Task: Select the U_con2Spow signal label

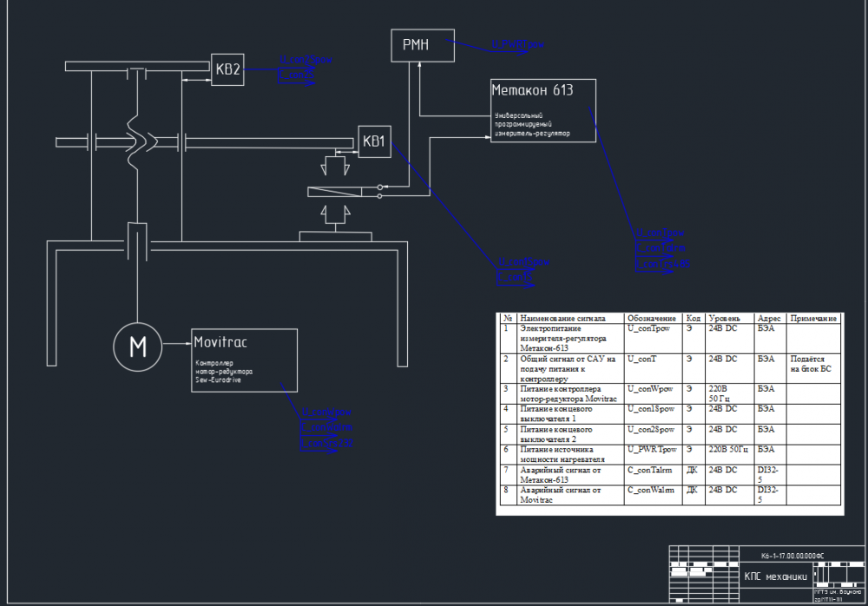Action: 306,60
